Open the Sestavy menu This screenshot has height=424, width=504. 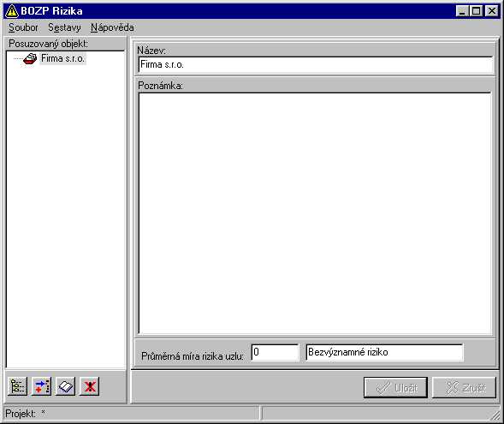pos(64,27)
